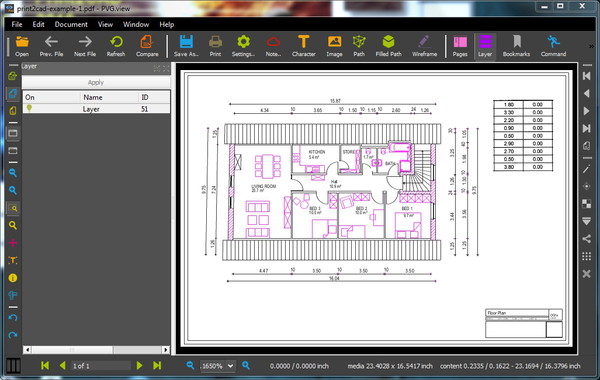Open the Help menu
The height and width of the screenshot is (380, 600).
click(166, 24)
